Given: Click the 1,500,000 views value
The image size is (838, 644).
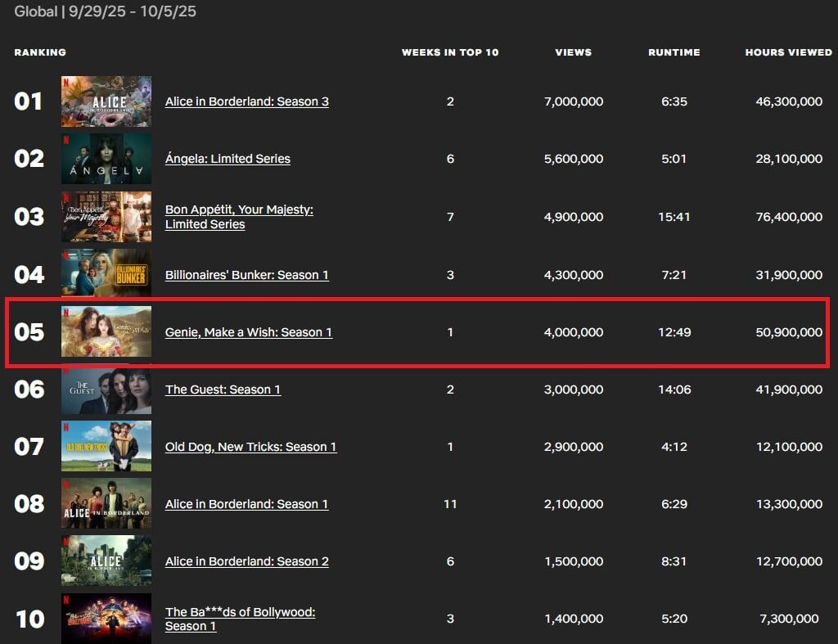Looking at the screenshot, I should click(574, 561).
